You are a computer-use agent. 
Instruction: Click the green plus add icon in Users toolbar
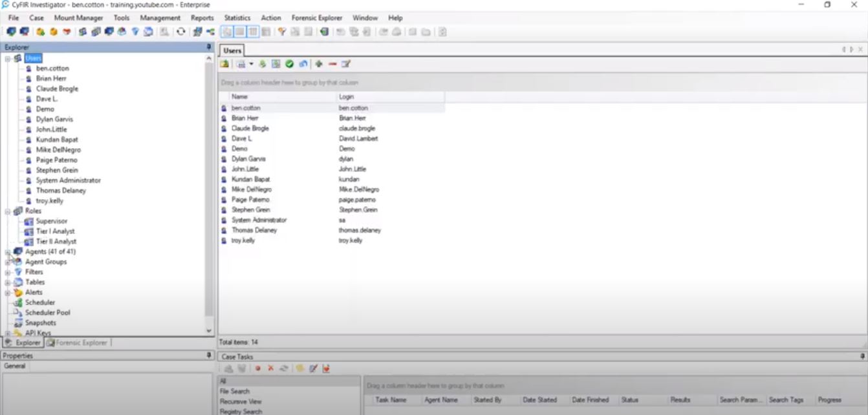pos(319,64)
